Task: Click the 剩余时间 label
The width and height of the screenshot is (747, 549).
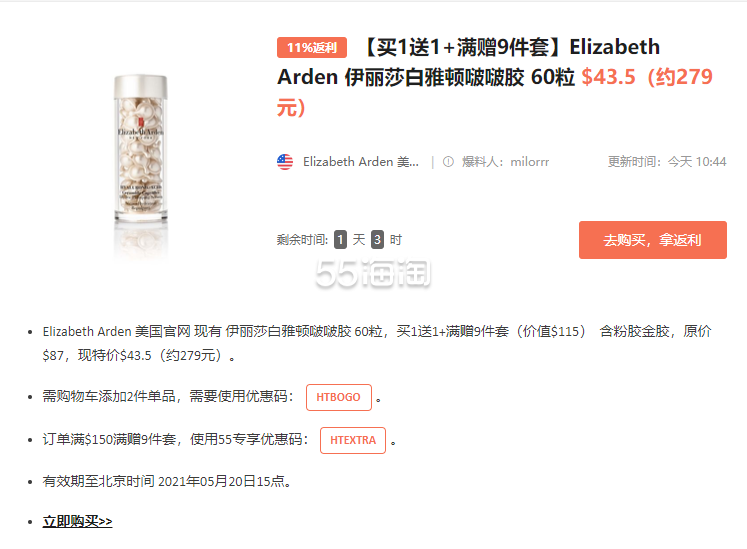Action: pos(303,240)
